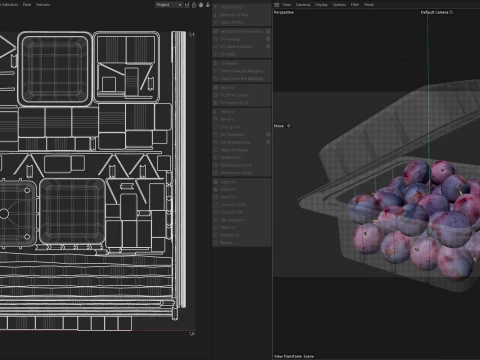Click the Remove UV Pins icon
Screen dimensions: 480x360
pos(216,15)
